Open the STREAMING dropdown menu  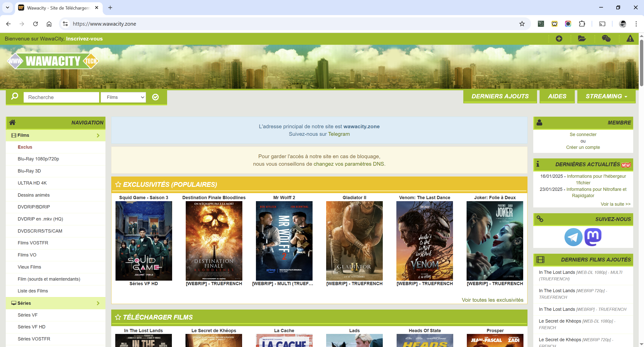click(x=606, y=96)
